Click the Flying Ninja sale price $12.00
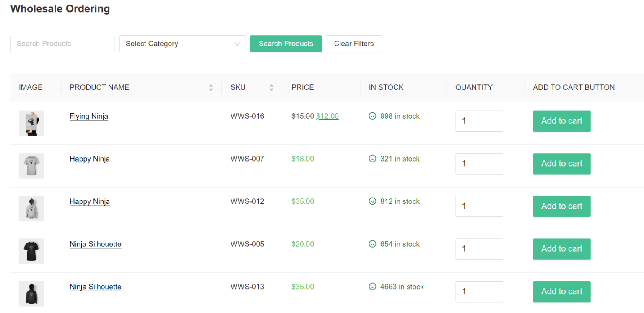 point(327,116)
